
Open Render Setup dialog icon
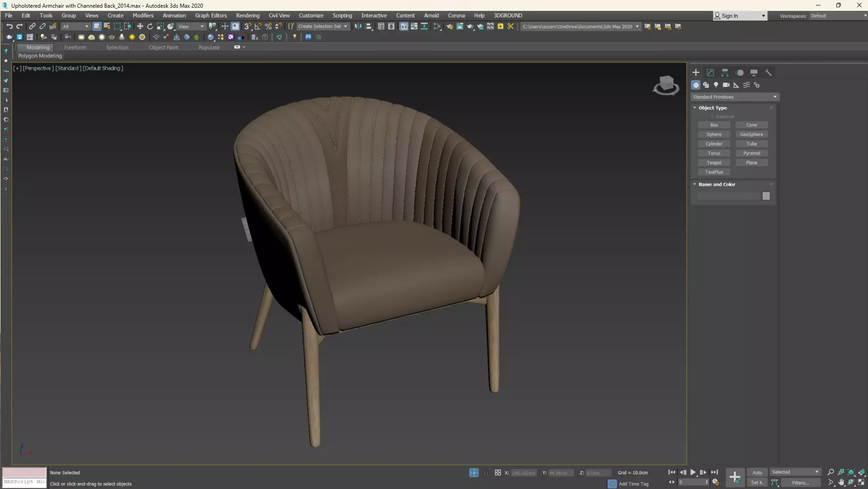pos(449,26)
